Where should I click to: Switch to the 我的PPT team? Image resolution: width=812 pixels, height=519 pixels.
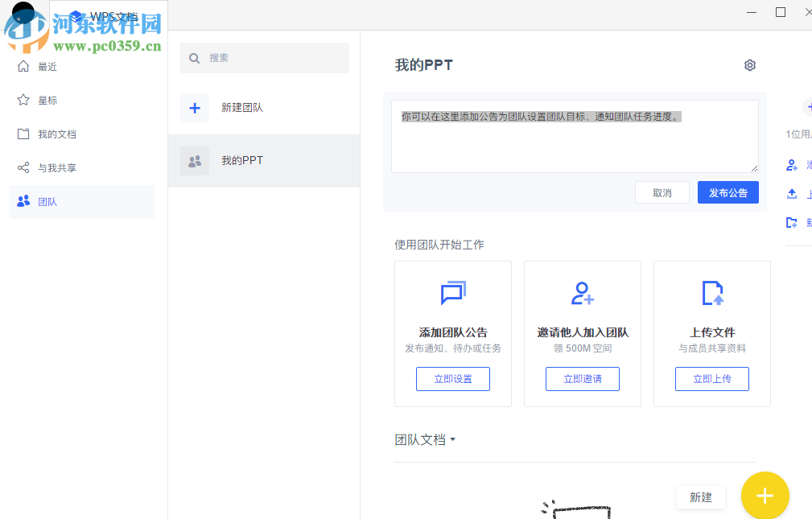tap(241, 161)
